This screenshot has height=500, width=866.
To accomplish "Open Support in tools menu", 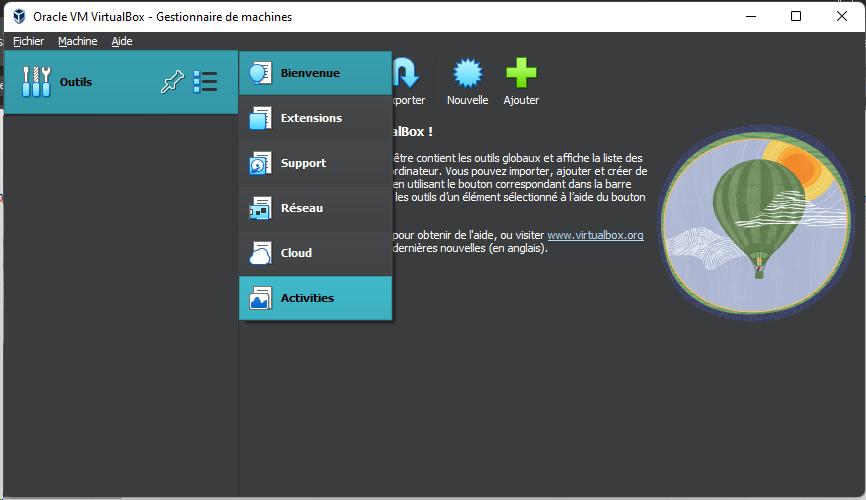I will [x=315, y=163].
